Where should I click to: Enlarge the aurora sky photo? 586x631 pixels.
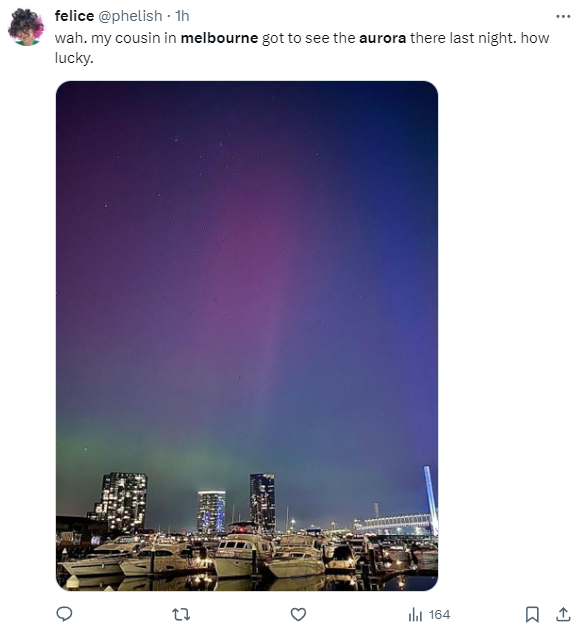(247, 336)
